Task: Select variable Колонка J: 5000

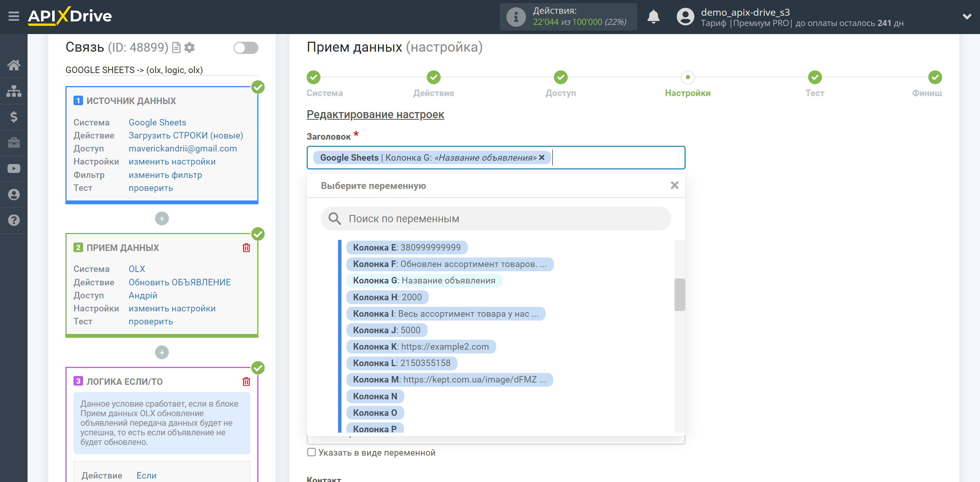Action: click(x=387, y=330)
